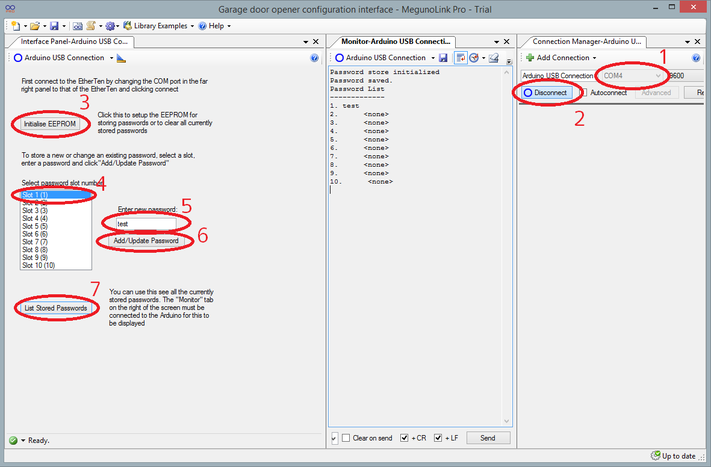Toggle the Clear on send checkbox
The height and width of the screenshot is (467, 711).
pos(346,438)
